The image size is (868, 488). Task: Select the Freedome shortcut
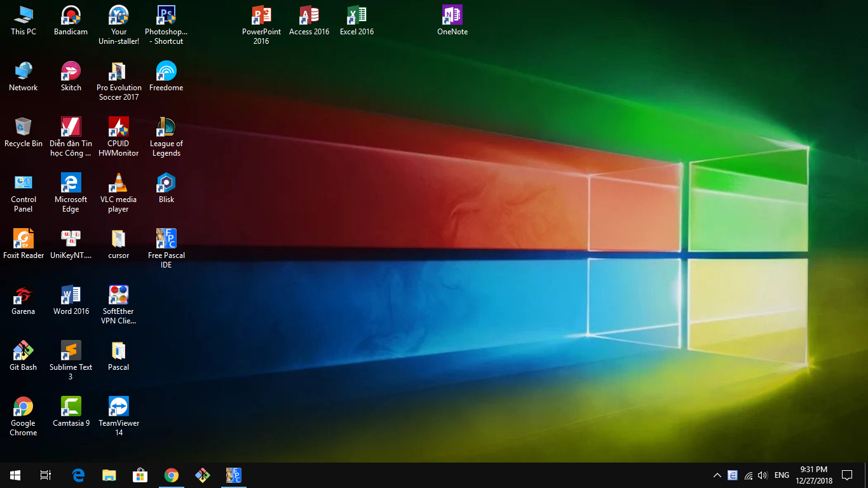coord(166,76)
